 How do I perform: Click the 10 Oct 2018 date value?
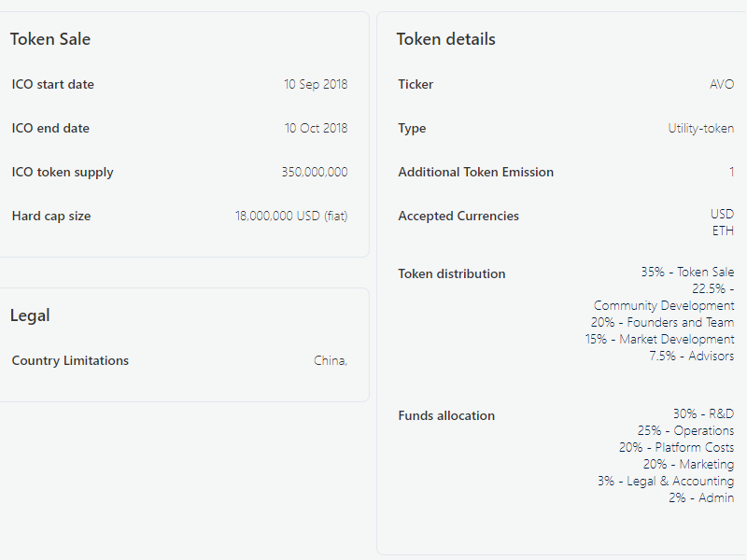pos(316,128)
